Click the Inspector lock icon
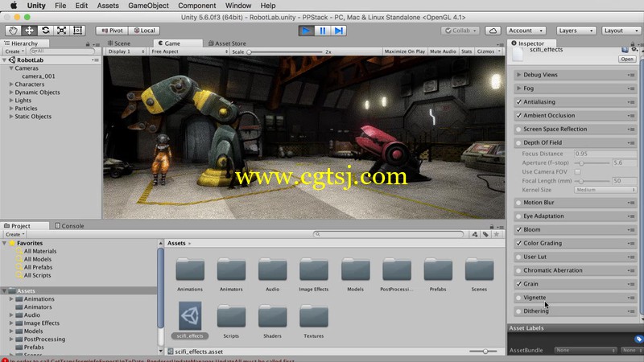 pyautogui.click(x=632, y=43)
